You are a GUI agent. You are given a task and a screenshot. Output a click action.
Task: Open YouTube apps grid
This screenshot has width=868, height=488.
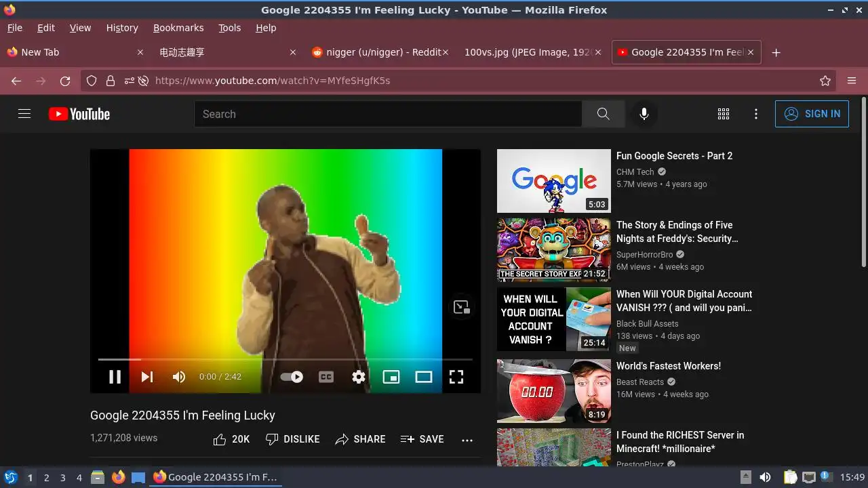click(x=724, y=114)
